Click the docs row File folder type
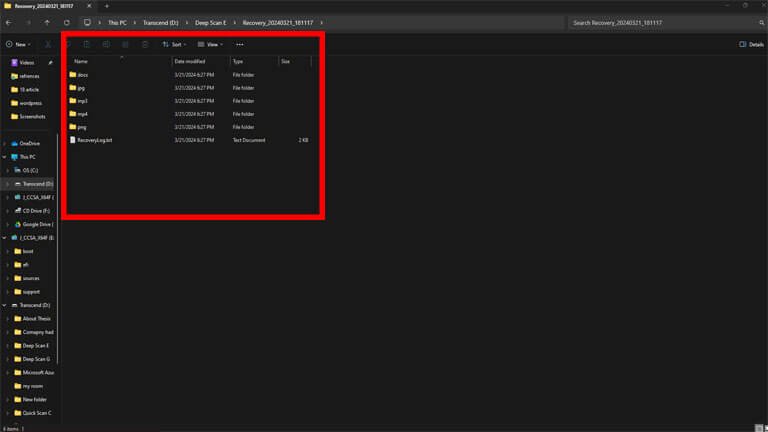This screenshot has width=768, height=432. (243, 75)
